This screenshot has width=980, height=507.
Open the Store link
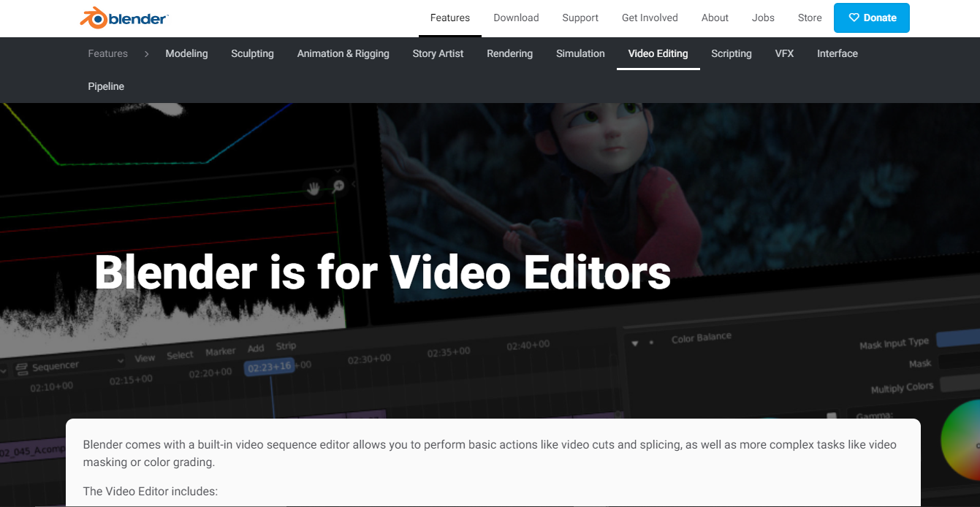click(x=810, y=18)
